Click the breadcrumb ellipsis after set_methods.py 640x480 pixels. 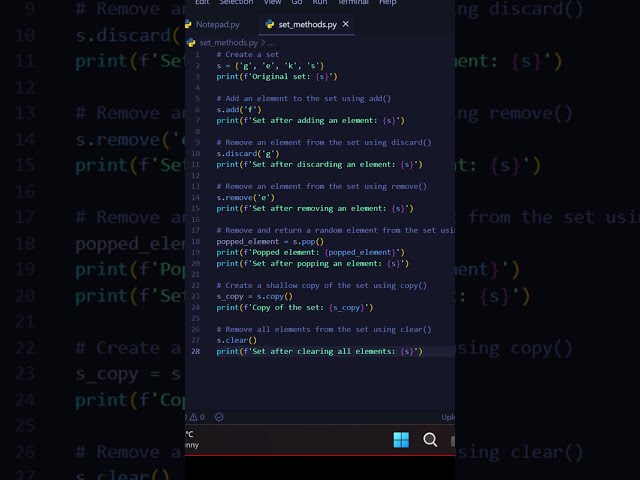271,43
